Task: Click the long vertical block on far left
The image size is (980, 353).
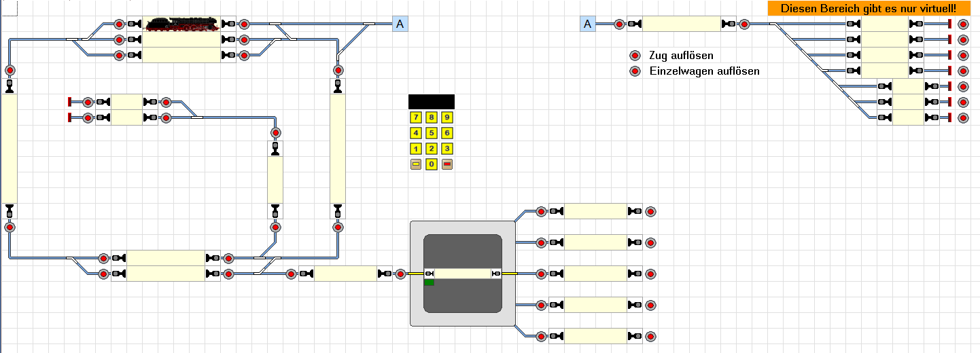Action: pyautogui.click(x=9, y=149)
